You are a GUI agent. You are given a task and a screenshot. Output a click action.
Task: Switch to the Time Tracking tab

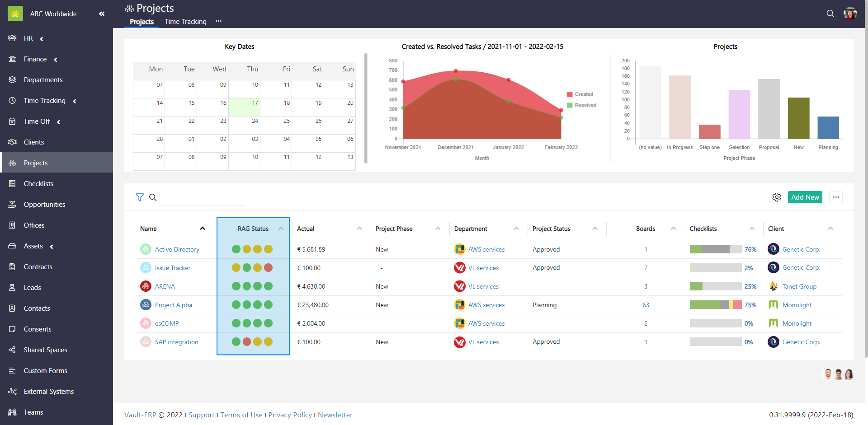coord(185,22)
